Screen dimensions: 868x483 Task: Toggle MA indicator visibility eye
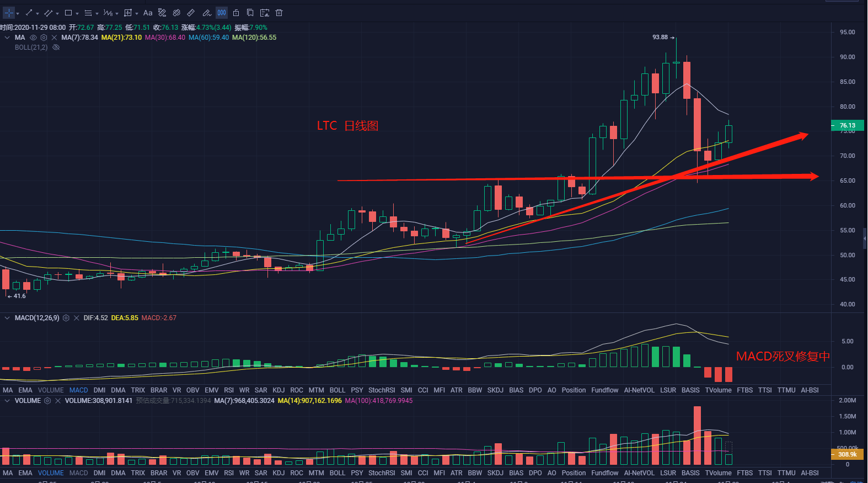click(33, 38)
